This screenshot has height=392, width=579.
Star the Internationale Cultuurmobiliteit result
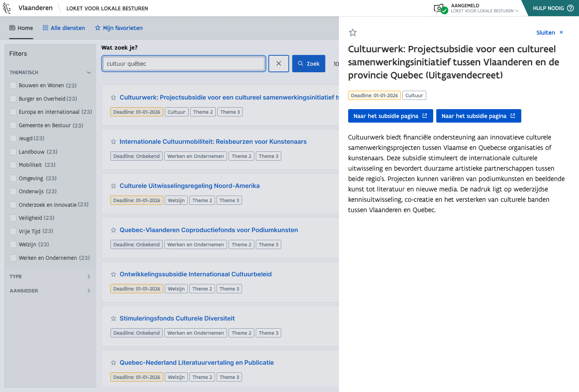[113, 142]
